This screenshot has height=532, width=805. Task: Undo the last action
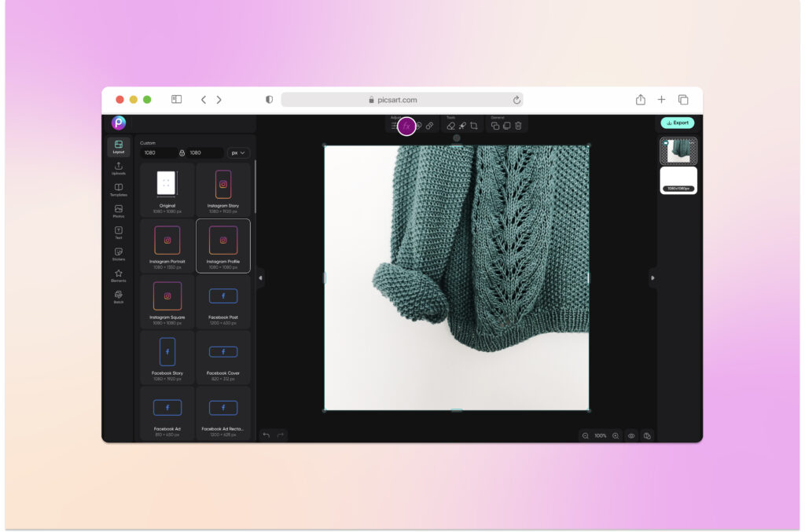point(266,435)
